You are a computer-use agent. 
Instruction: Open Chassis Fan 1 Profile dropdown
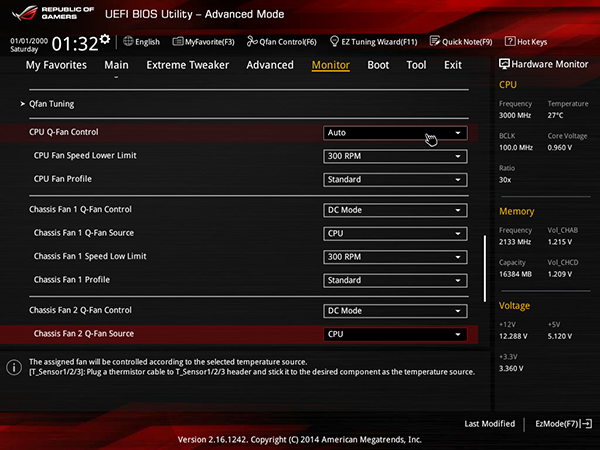click(395, 280)
